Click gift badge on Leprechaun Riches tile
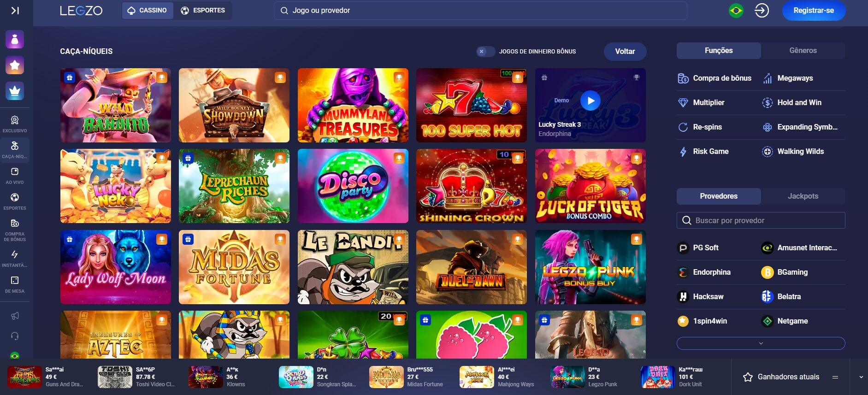Viewport: 868px width, 395px height. pyautogui.click(x=188, y=158)
